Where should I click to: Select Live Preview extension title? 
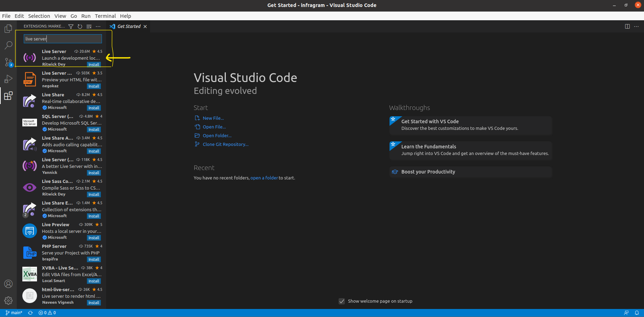[55, 224]
